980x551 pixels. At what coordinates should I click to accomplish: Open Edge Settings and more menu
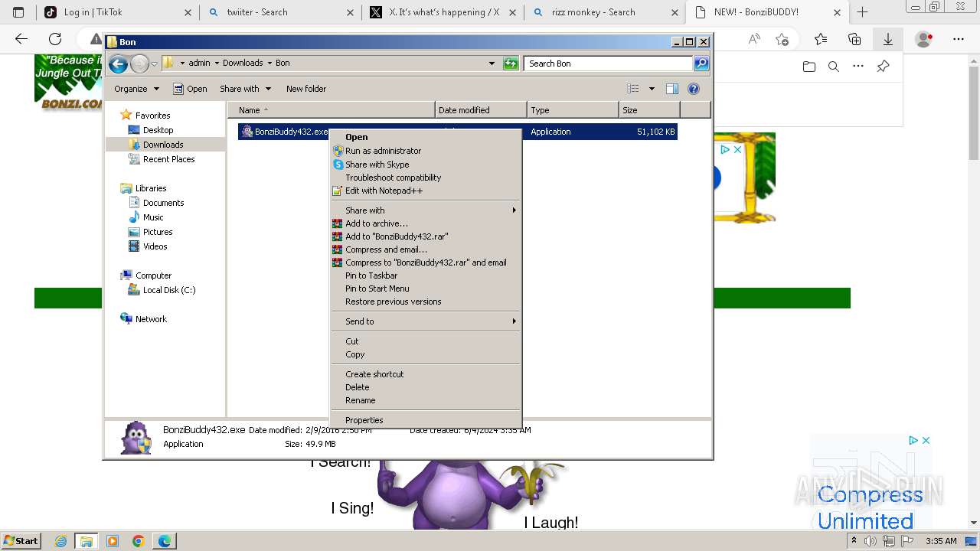pos(959,39)
